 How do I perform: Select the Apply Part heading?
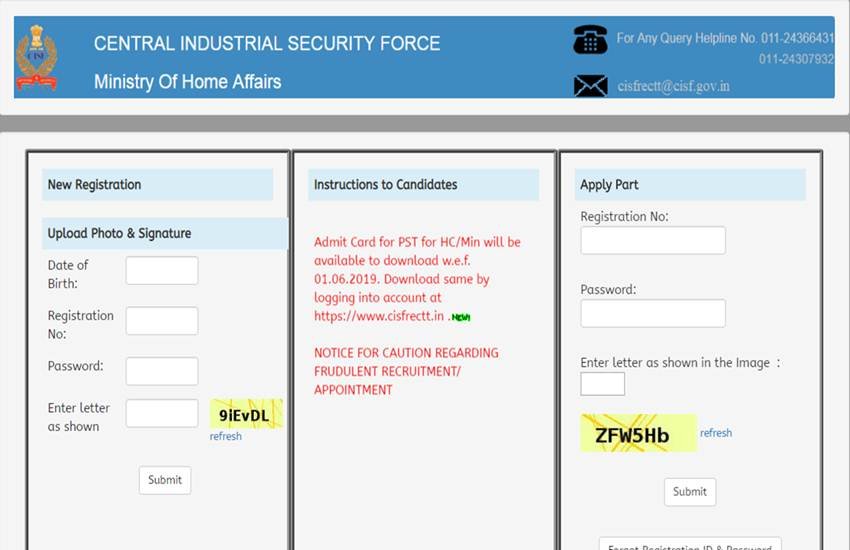pyautogui.click(x=609, y=184)
